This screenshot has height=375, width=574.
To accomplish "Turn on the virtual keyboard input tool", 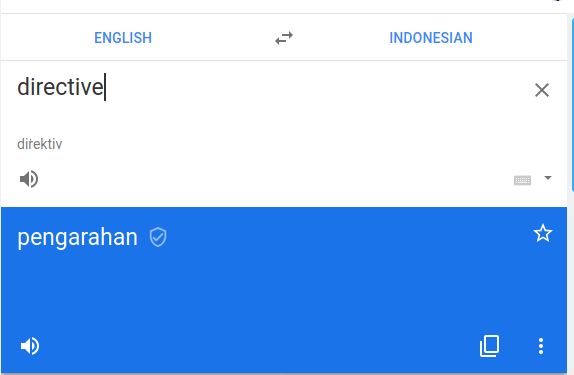I will (x=522, y=180).
